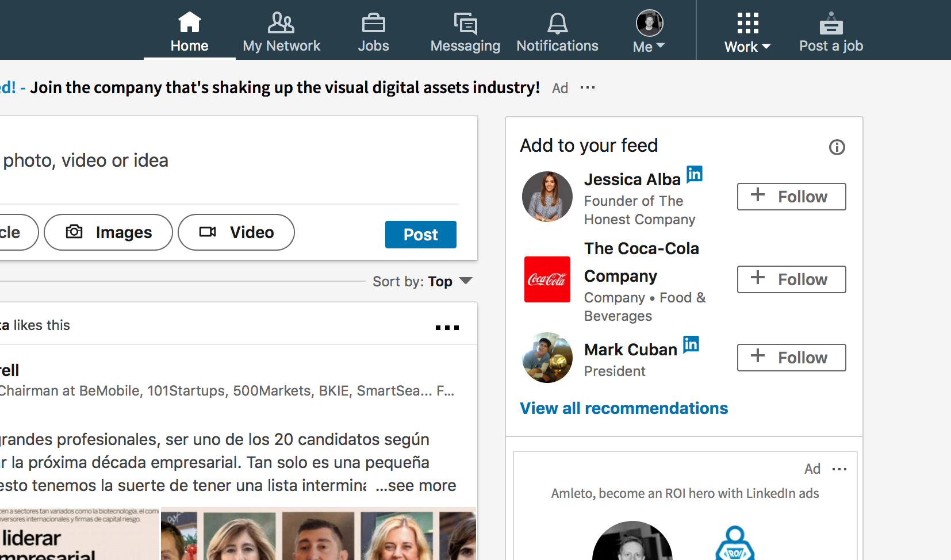
Task: Click the Jobs tab label
Action: tap(374, 46)
